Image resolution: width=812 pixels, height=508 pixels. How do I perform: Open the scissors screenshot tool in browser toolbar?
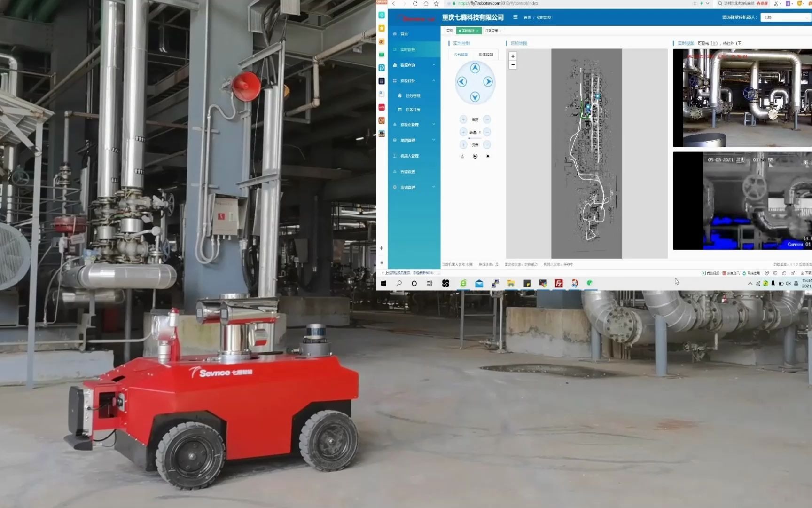(776, 3)
